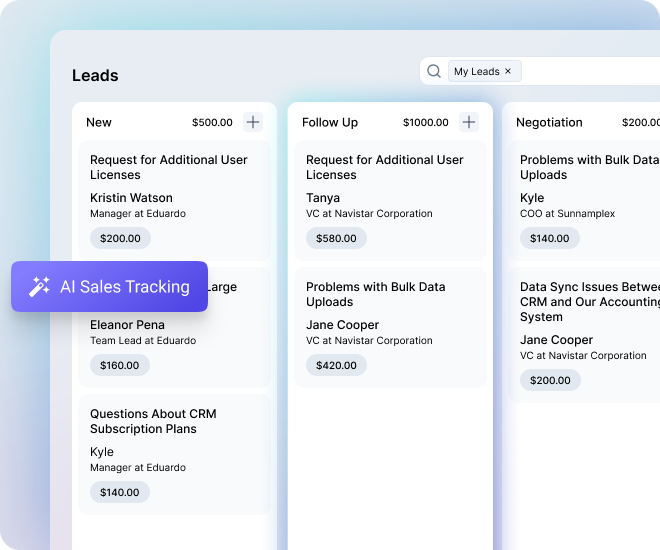Image resolution: width=660 pixels, height=550 pixels.
Task: Click the AI magic wand icon
Action: [40, 287]
